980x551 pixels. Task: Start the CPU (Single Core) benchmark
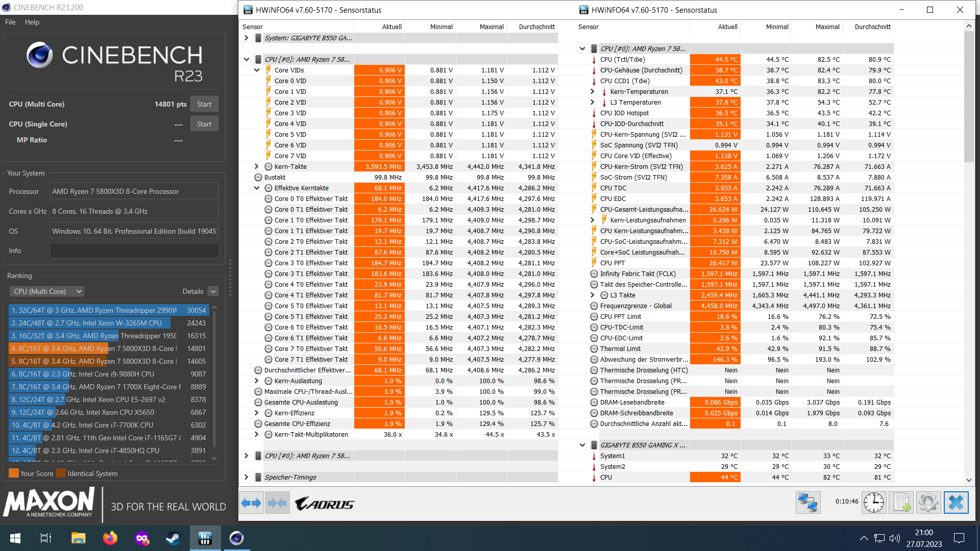(x=204, y=124)
